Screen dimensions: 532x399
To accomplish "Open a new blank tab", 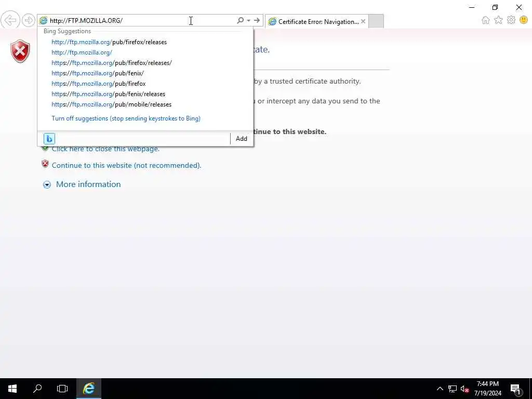I will tap(376, 21).
